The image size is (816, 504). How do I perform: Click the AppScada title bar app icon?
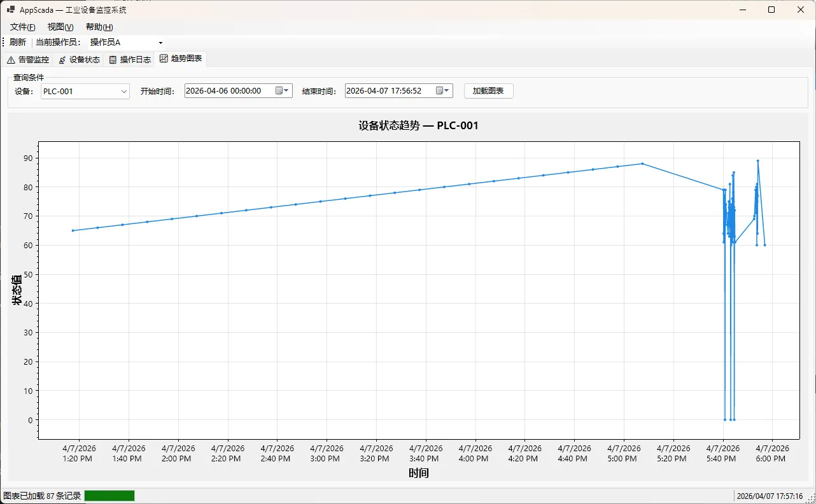(x=11, y=10)
